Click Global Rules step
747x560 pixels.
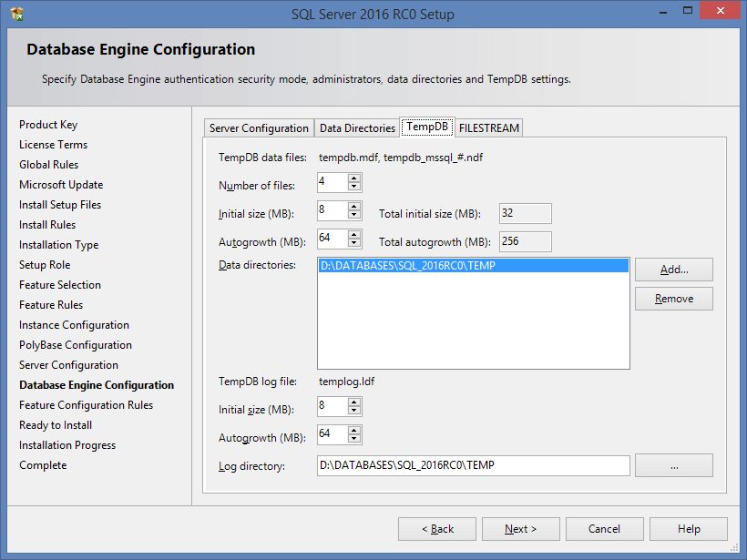48,165
